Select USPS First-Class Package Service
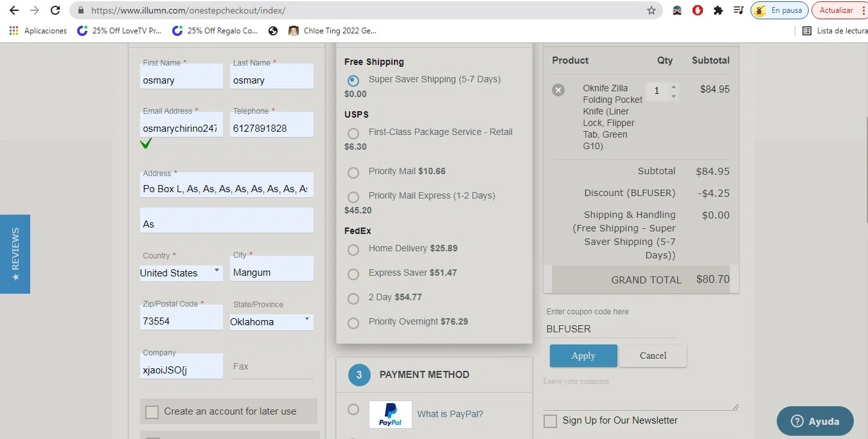 tap(353, 134)
